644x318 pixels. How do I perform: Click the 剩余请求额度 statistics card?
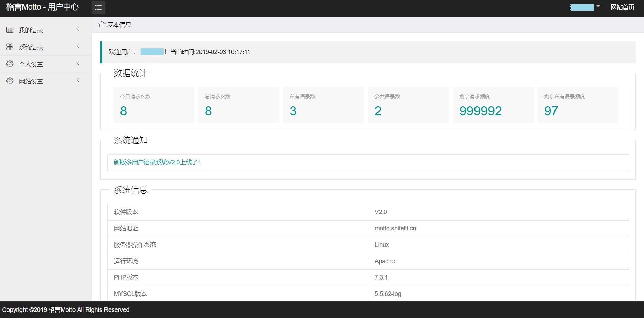point(493,105)
